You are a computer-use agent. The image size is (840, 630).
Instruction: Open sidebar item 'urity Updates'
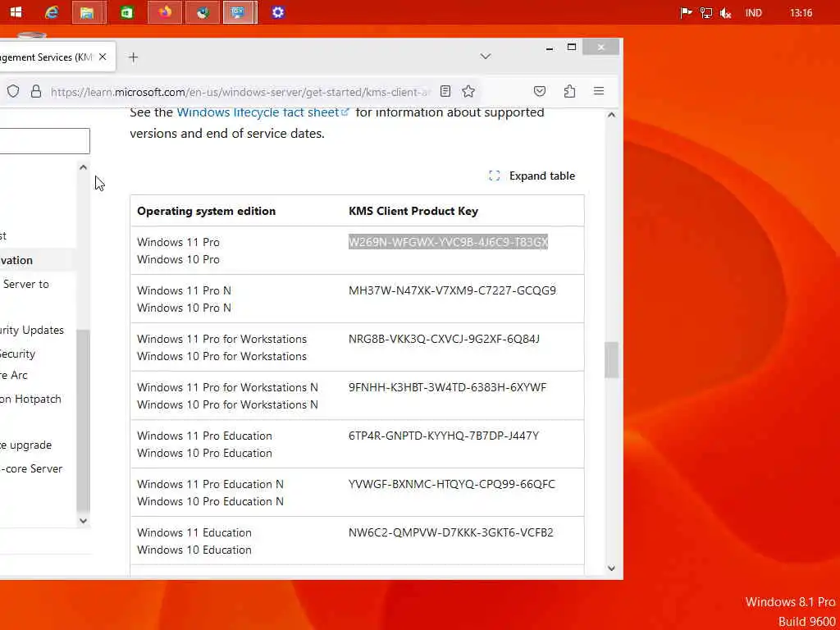tap(32, 330)
